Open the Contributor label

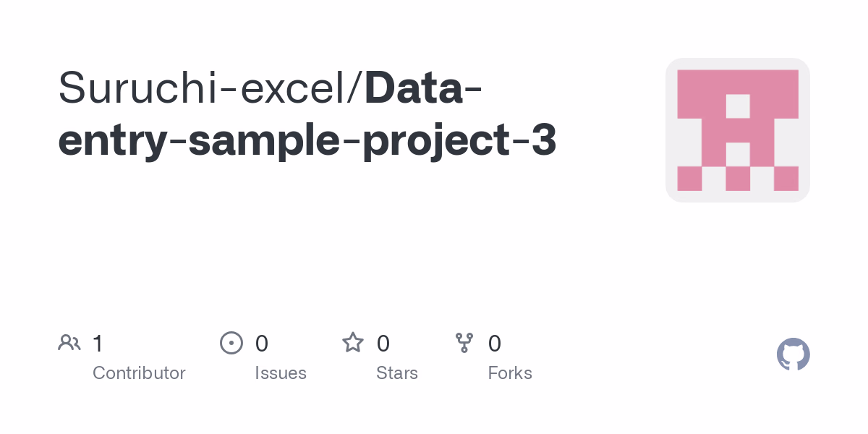139,373
